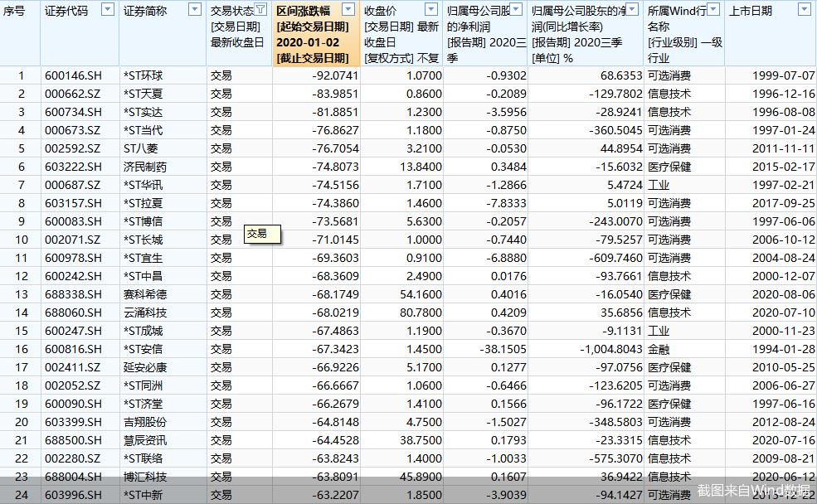Select security code 002411.SZ

(72, 367)
